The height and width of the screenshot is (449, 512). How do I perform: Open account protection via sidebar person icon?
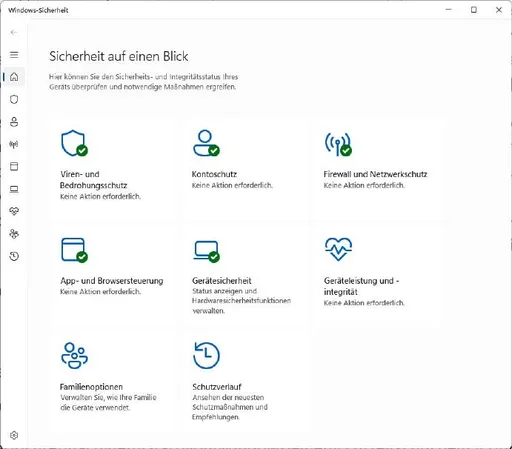tap(14, 122)
